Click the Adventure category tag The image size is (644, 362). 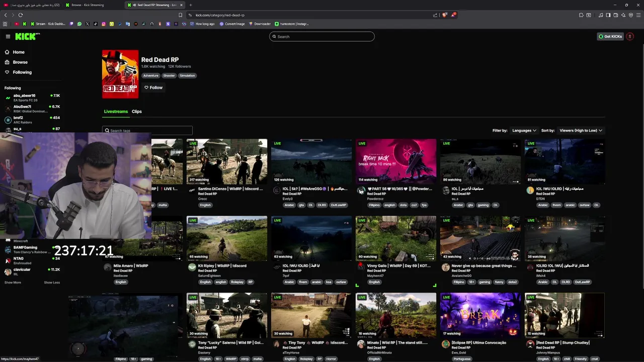[x=151, y=75]
